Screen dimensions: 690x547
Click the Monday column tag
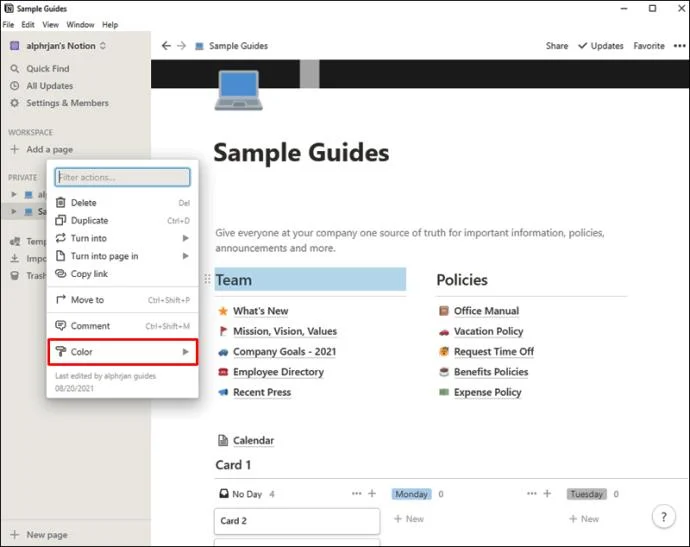411,494
